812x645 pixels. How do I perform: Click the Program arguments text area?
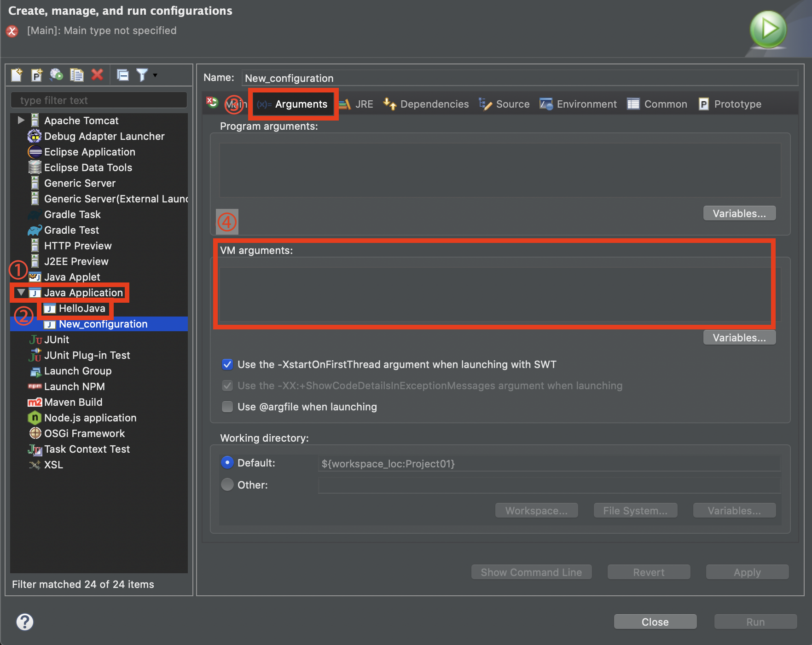tap(500, 170)
